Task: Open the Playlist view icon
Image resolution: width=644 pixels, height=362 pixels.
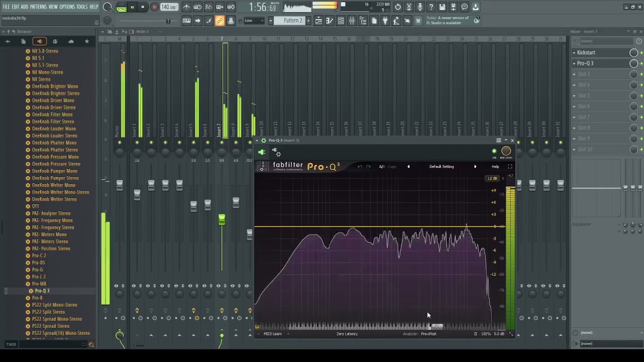Action: point(318,21)
